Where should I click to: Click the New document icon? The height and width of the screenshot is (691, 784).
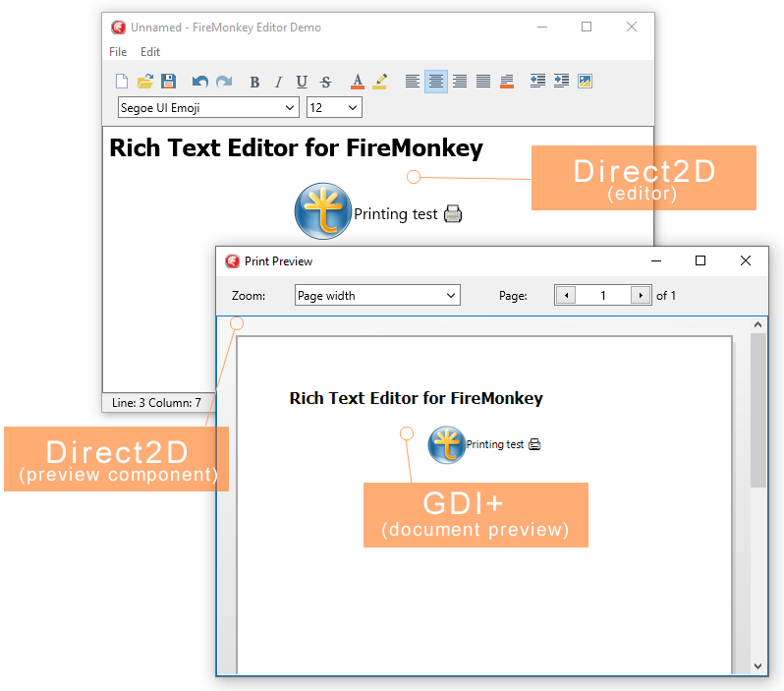coord(122,82)
